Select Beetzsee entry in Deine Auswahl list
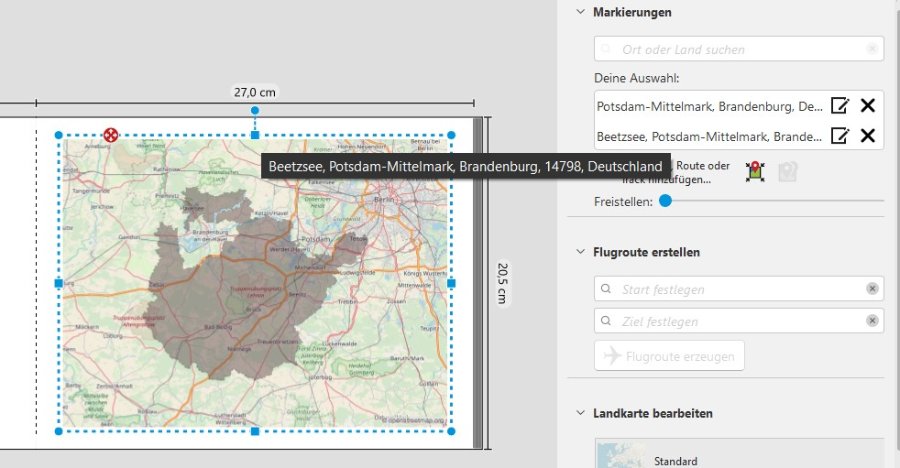 (x=708, y=136)
